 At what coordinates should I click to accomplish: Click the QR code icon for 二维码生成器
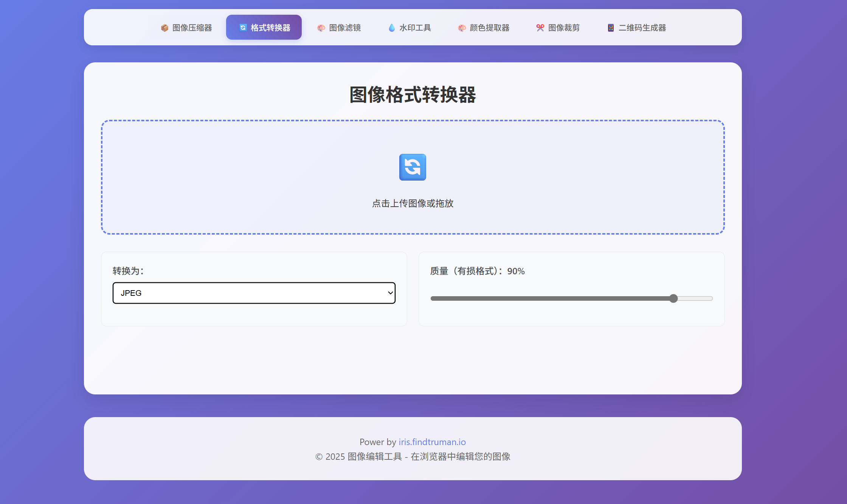[x=611, y=28]
